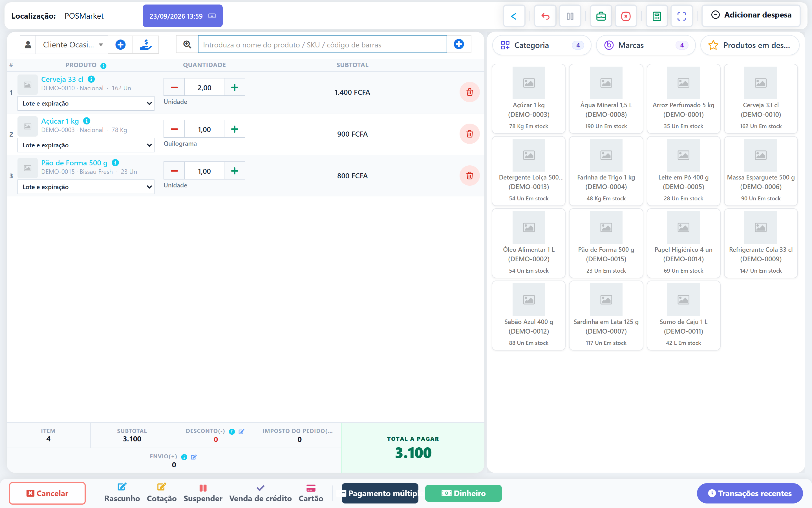Open Lote e expiração dropdown for Pão de Forma
Image resolution: width=812 pixels, height=508 pixels.
tap(86, 187)
